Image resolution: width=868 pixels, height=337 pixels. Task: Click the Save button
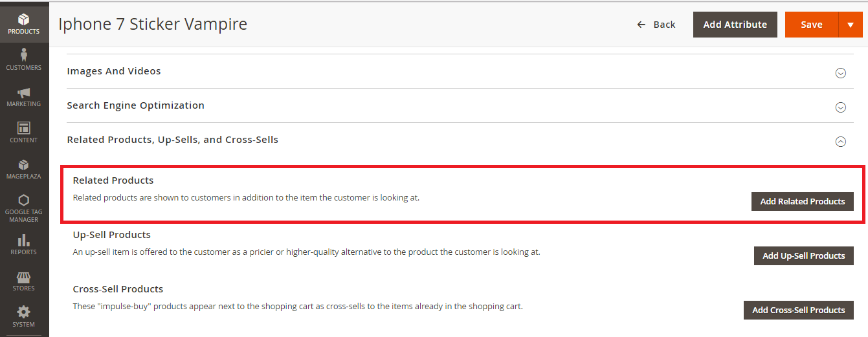pyautogui.click(x=812, y=25)
